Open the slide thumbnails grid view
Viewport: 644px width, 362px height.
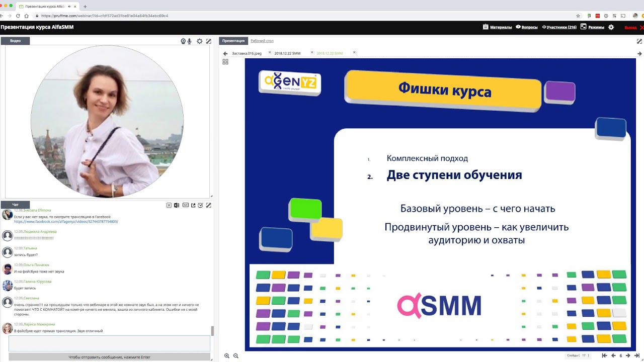click(x=225, y=62)
